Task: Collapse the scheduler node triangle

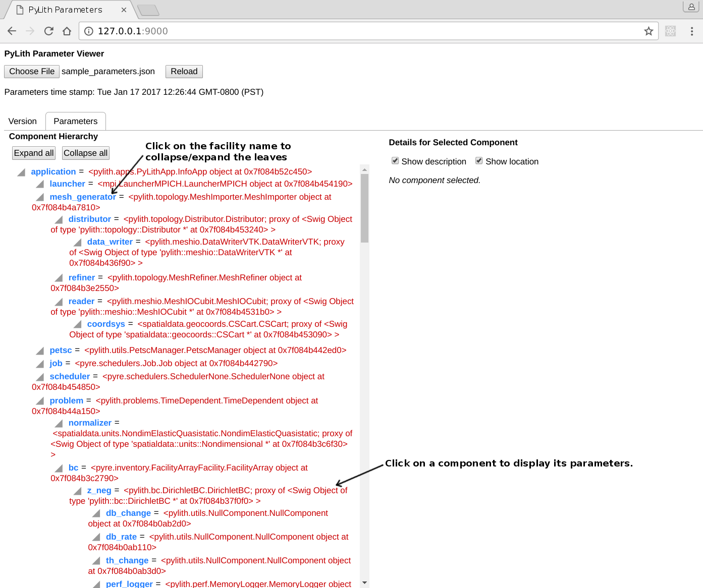Action: click(40, 377)
